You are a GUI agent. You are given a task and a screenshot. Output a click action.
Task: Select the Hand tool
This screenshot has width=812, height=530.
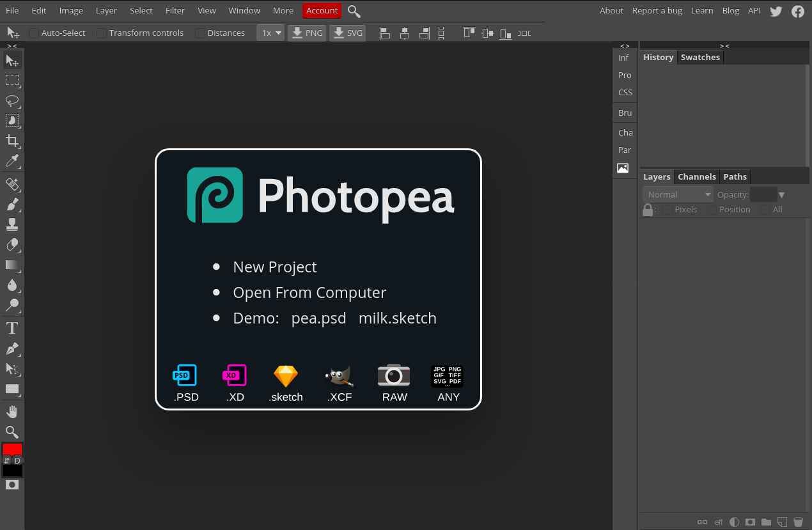12,412
